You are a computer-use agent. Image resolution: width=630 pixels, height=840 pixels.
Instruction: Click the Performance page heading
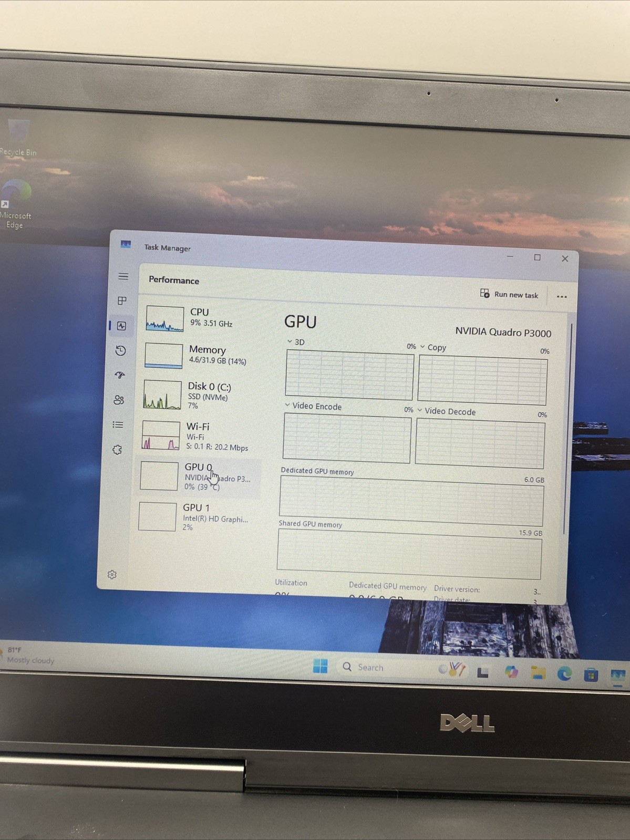coord(174,280)
